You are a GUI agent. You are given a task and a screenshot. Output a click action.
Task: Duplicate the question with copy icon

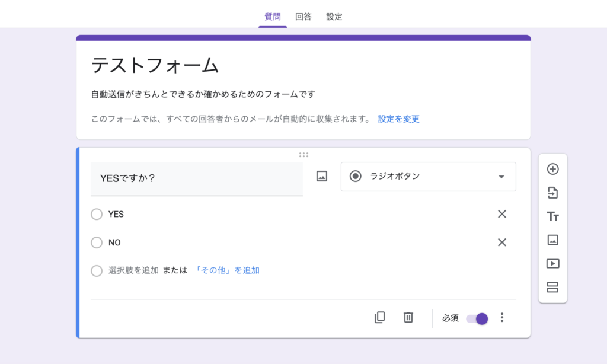(x=379, y=317)
